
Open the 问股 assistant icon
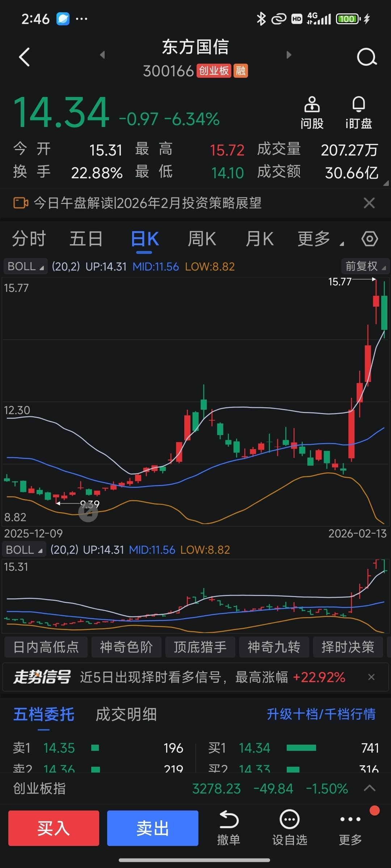312,112
